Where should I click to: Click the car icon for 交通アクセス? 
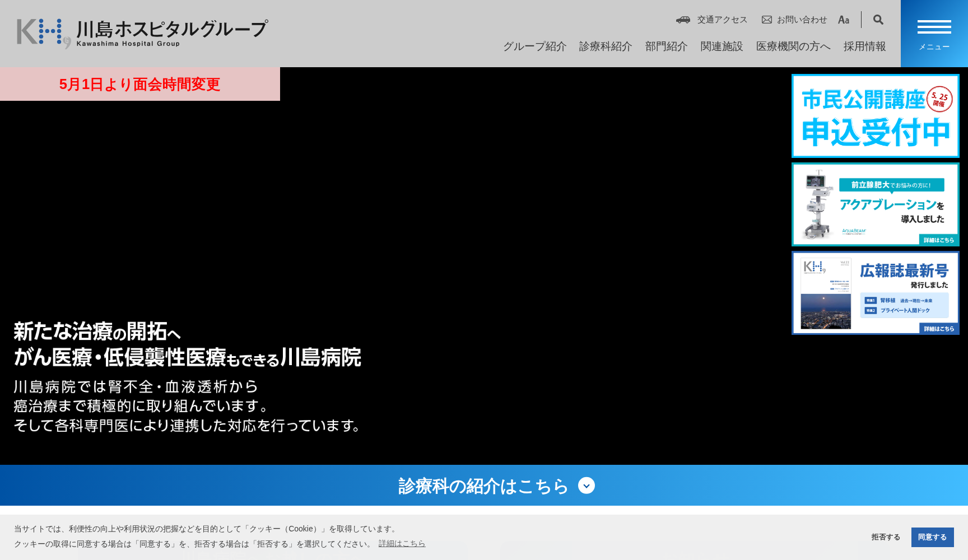683,20
